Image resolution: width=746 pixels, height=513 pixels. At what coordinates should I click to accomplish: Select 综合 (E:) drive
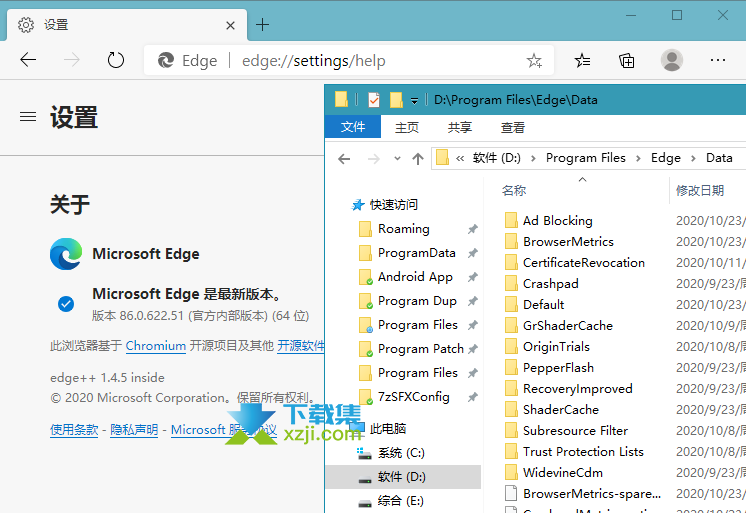401,501
